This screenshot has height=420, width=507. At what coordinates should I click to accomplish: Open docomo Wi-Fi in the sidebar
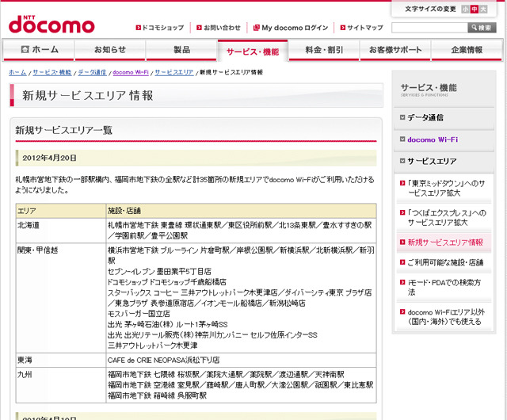coord(433,139)
